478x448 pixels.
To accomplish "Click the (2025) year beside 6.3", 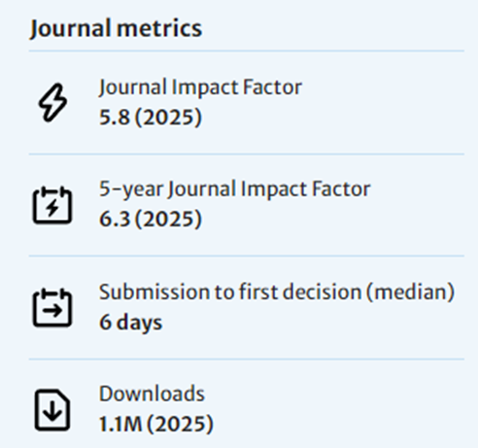I will pyautogui.click(x=168, y=220).
